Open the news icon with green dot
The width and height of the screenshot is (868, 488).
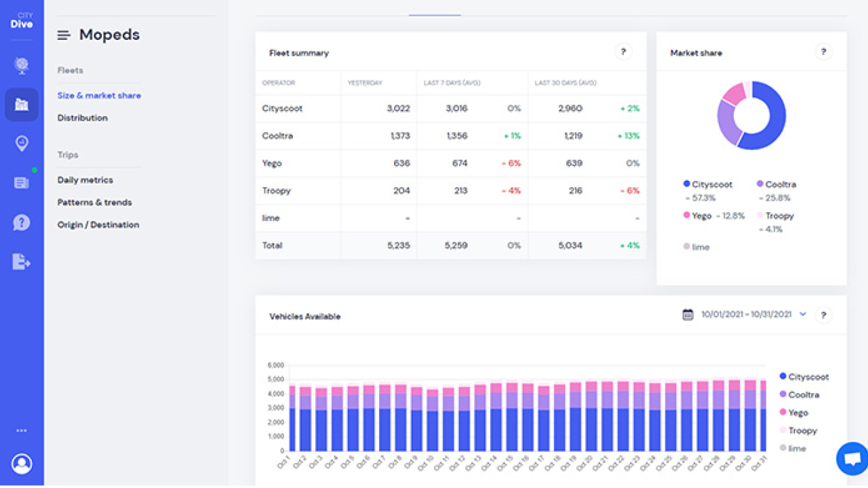coord(22,182)
